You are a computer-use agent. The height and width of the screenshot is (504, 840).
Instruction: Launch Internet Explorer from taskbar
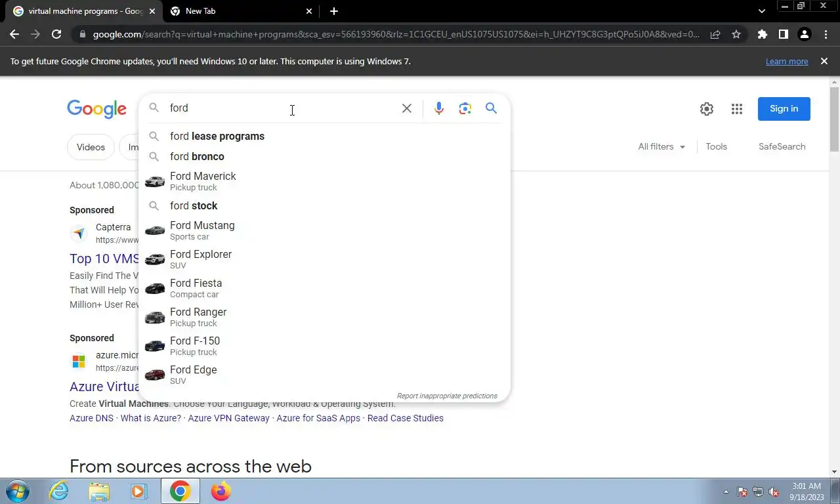pyautogui.click(x=59, y=491)
